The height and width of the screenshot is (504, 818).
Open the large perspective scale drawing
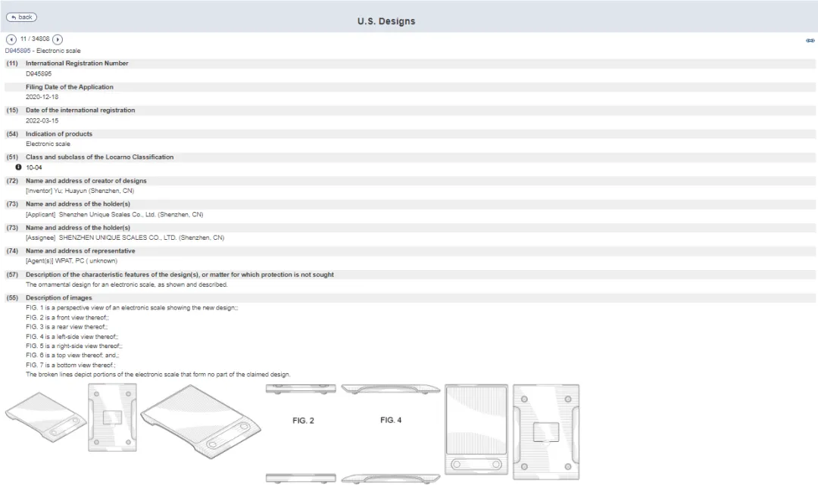click(201, 422)
